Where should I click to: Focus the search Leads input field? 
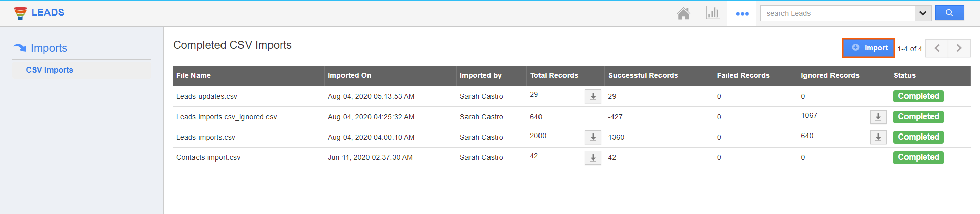coord(837,13)
